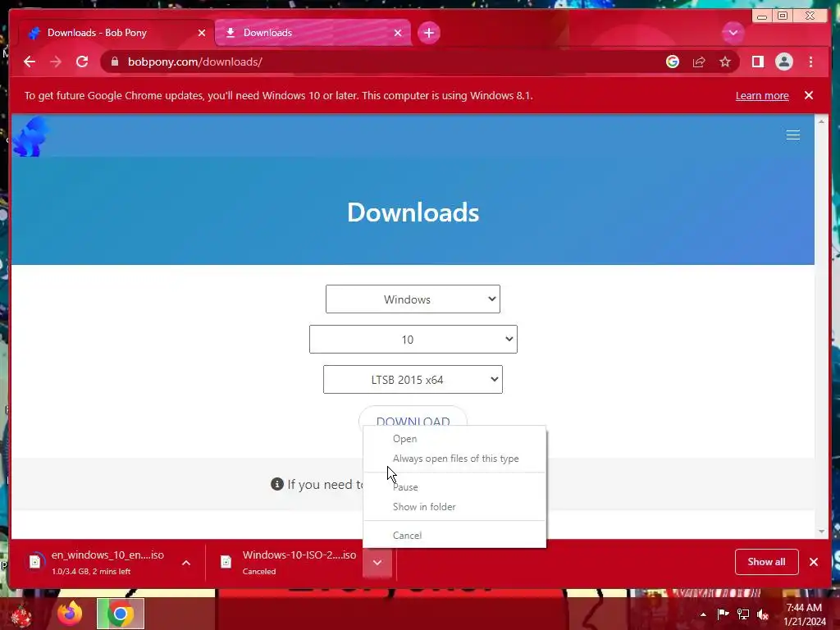The width and height of the screenshot is (840, 630).
Task: Close the second Downloads tab
Action: 398,33
